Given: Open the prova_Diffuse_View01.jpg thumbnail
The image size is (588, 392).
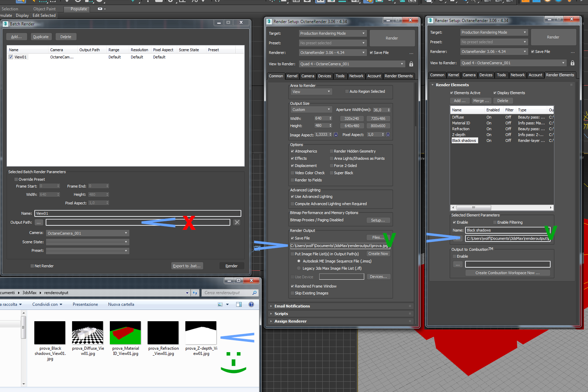Looking at the screenshot, I should (88, 333).
